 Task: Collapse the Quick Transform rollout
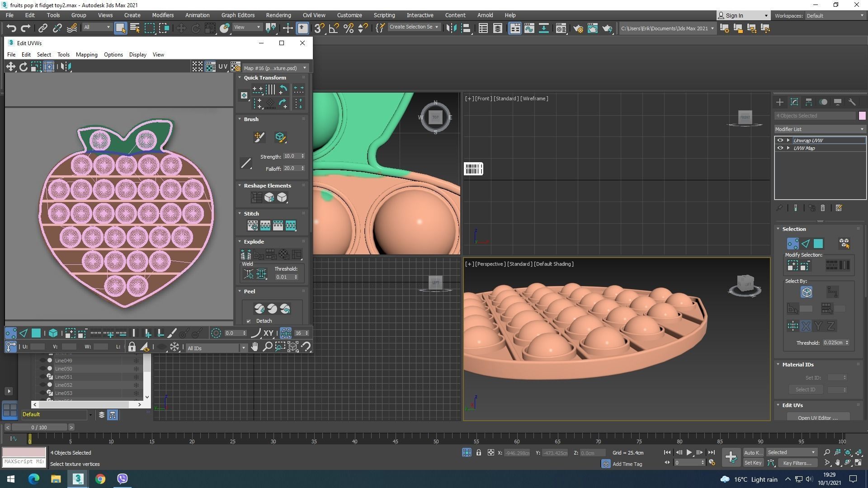[x=240, y=78]
